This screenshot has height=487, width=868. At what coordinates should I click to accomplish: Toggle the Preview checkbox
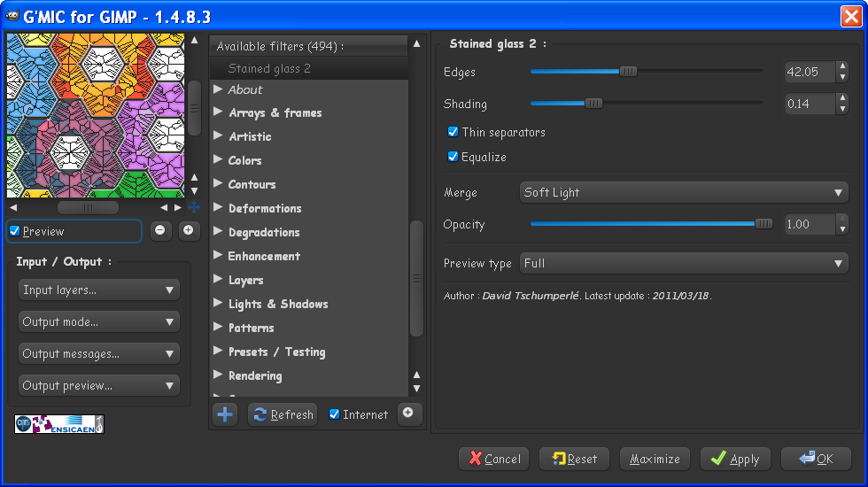coord(15,231)
